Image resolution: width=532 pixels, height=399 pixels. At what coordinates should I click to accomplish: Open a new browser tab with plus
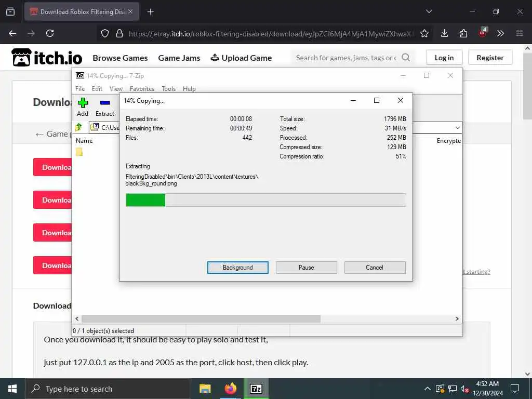tap(150, 12)
